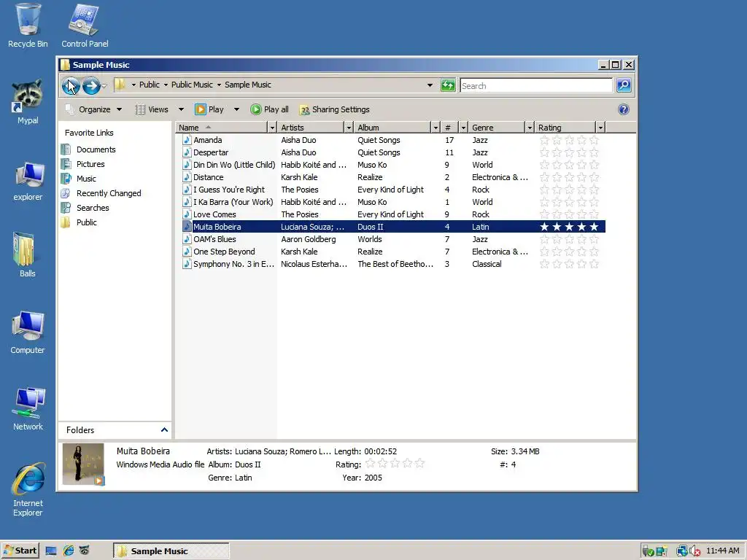747x560 pixels.
Task: Click the Play toolbar button
Action: pos(209,109)
